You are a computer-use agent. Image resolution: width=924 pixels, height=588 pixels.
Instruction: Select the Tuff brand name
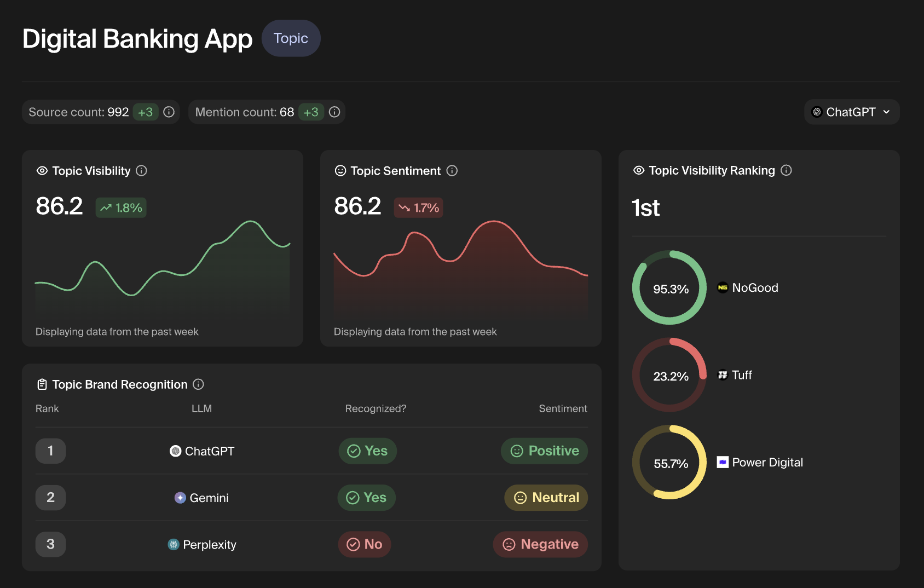[x=742, y=375]
